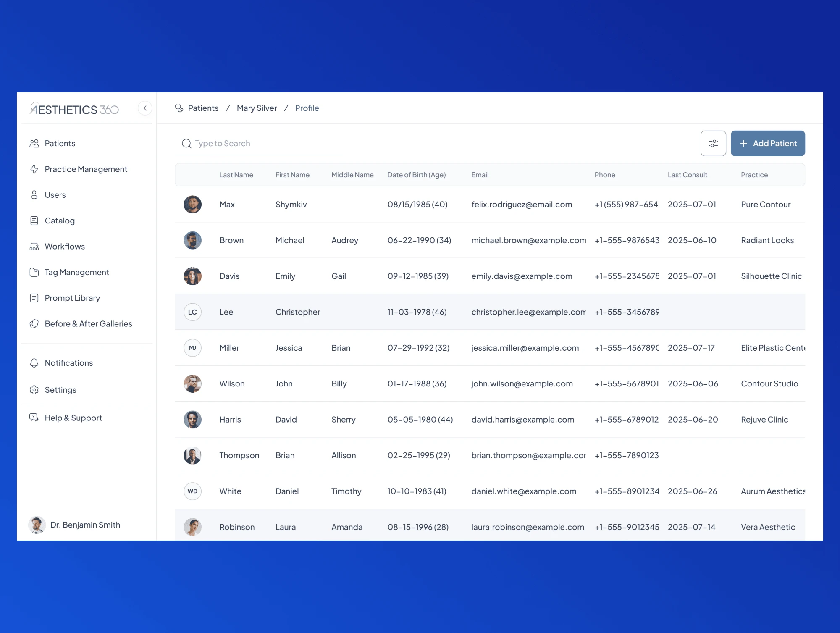Focus the Type to Search field
Image resolution: width=840 pixels, height=633 pixels.
(259, 144)
